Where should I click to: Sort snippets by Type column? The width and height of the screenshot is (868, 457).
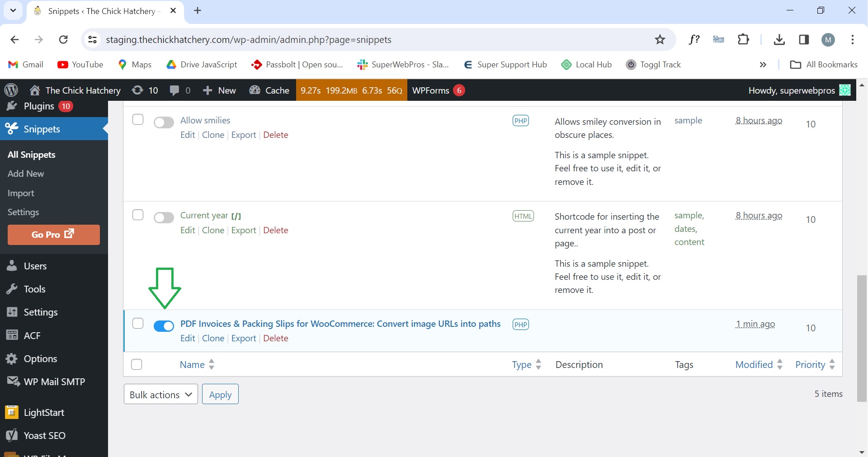coord(527,364)
